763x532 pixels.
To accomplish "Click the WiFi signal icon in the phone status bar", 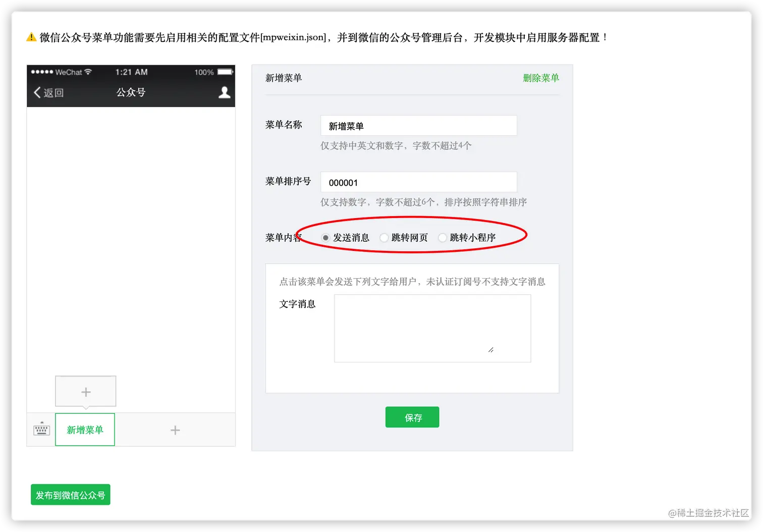I will coord(88,72).
